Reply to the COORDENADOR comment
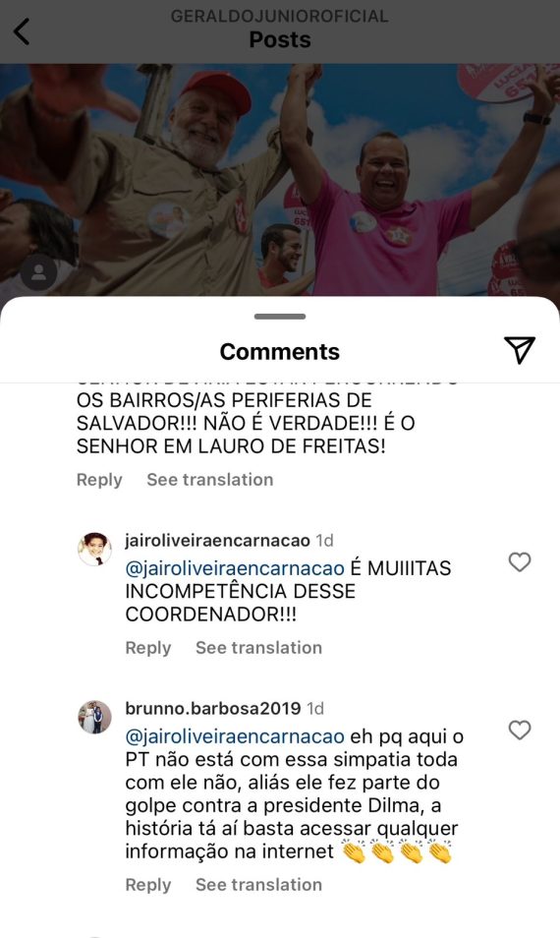 pyautogui.click(x=148, y=648)
